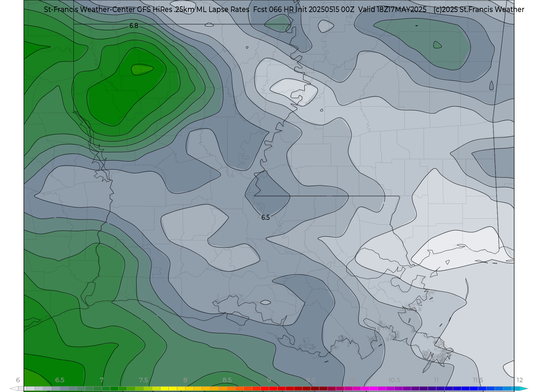
Task: Click the colorbar tick label 6
Action: [x=18, y=380]
